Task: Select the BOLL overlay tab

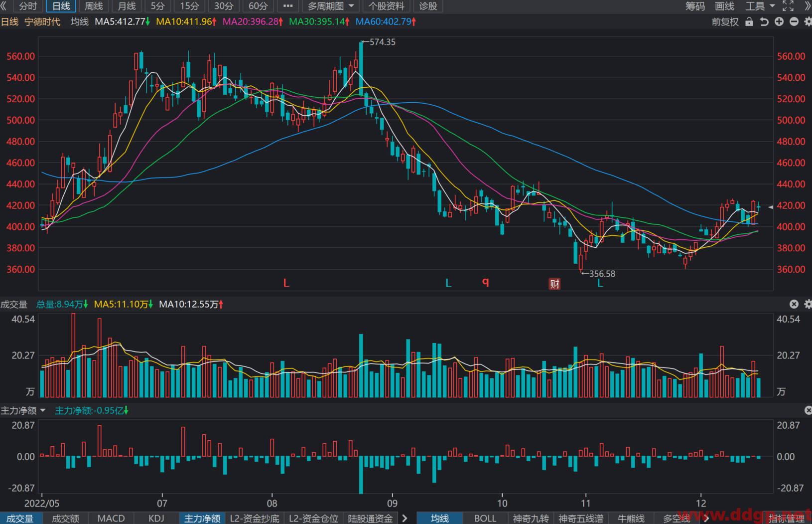Action: [485, 518]
